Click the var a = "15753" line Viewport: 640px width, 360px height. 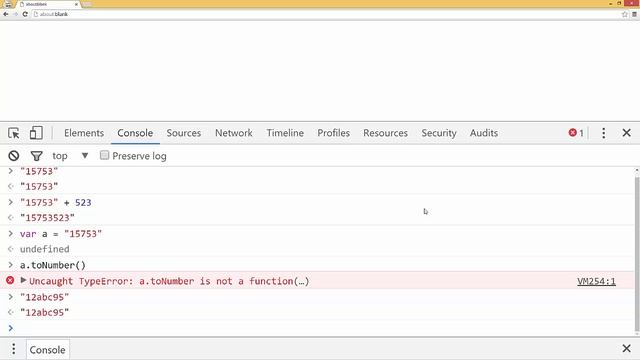click(61, 234)
